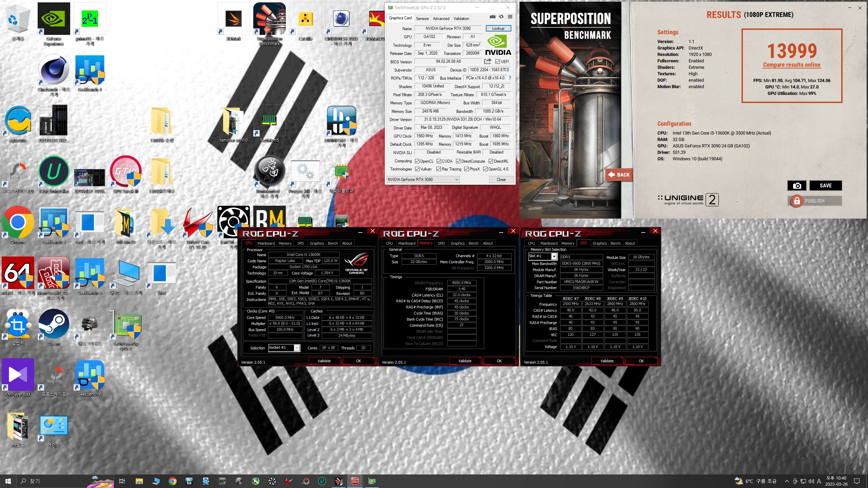Open the notification center icon
The width and height of the screenshot is (868, 488).
(x=857, y=481)
